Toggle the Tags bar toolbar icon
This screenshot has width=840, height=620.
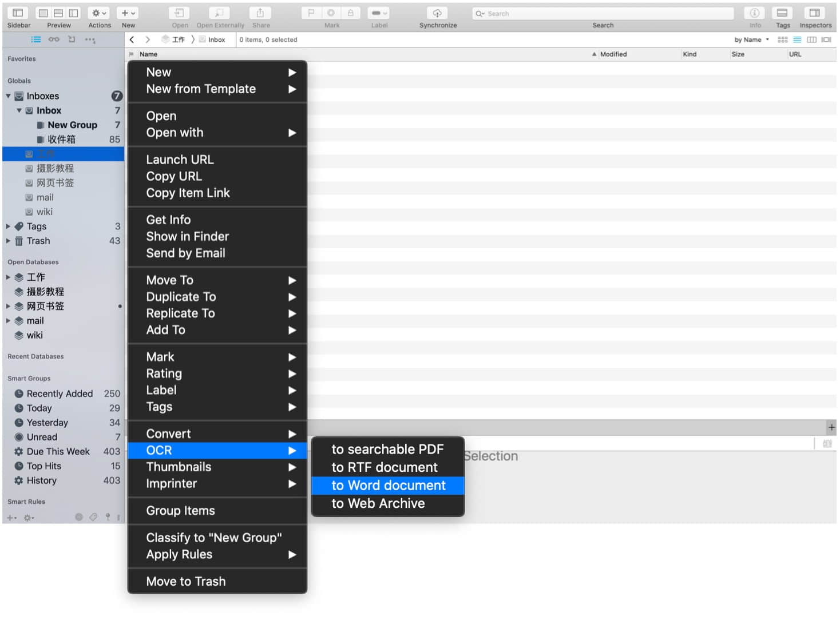(x=782, y=13)
